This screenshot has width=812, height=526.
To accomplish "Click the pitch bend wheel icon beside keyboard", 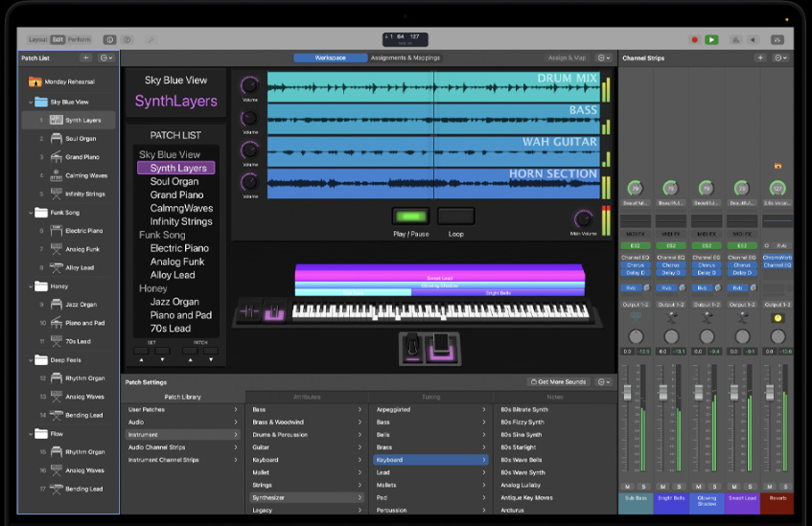I will coord(249,311).
